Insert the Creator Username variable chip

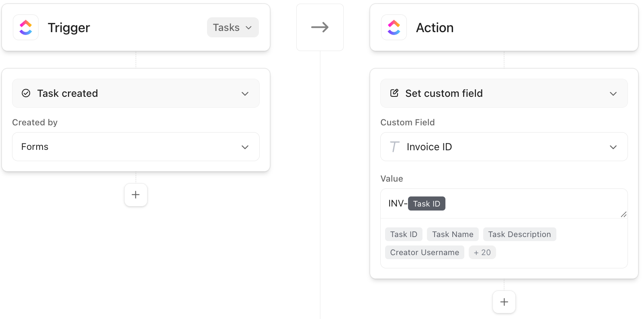tap(425, 252)
